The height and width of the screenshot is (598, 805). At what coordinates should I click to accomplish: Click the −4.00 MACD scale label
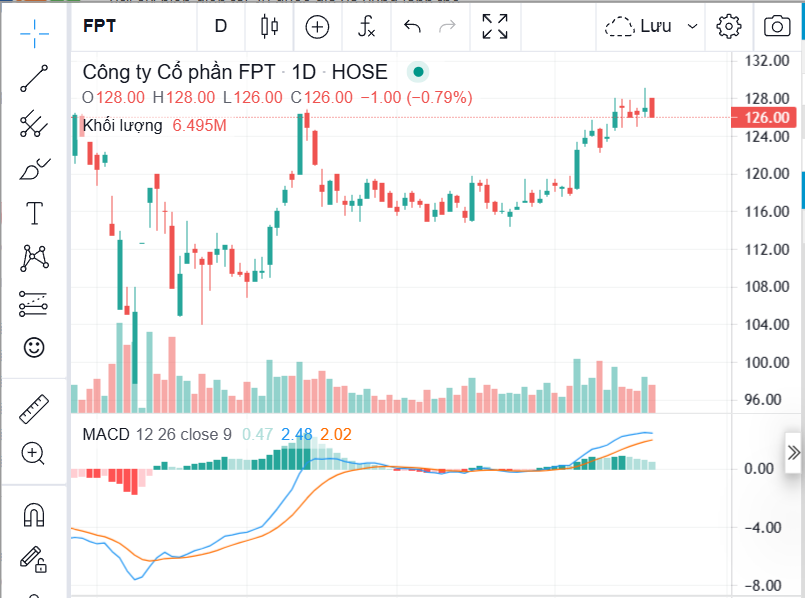click(763, 528)
